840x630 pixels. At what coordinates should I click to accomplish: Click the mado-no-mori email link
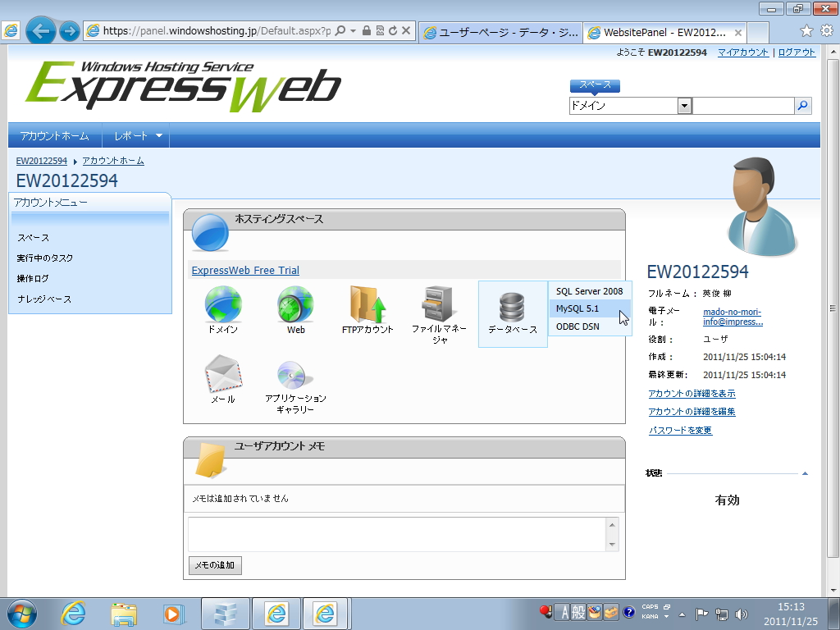pyautogui.click(x=733, y=317)
